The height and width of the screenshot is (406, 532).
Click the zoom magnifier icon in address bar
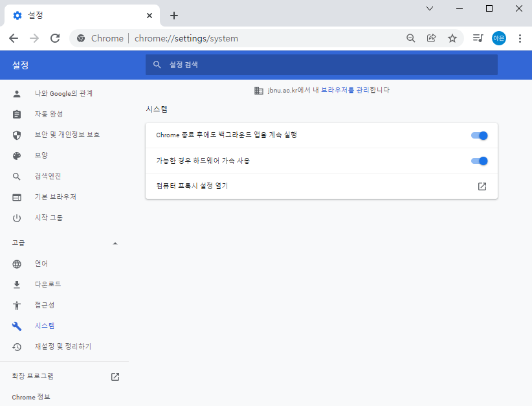410,38
